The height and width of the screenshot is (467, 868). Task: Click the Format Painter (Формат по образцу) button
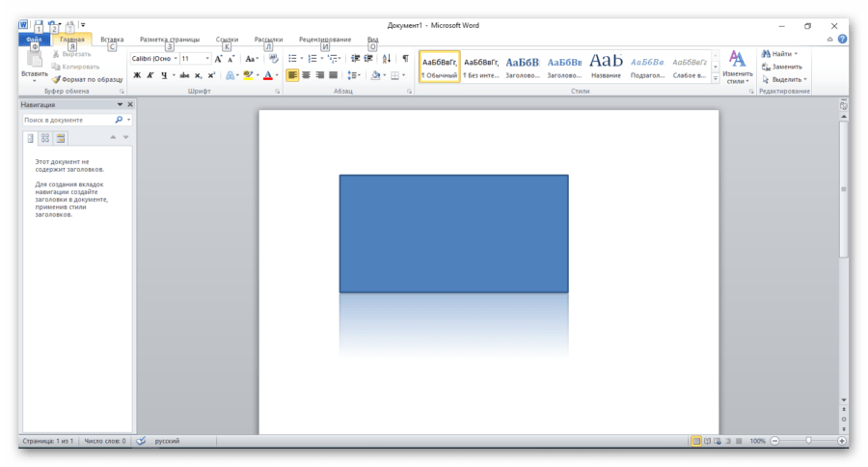tap(87, 79)
